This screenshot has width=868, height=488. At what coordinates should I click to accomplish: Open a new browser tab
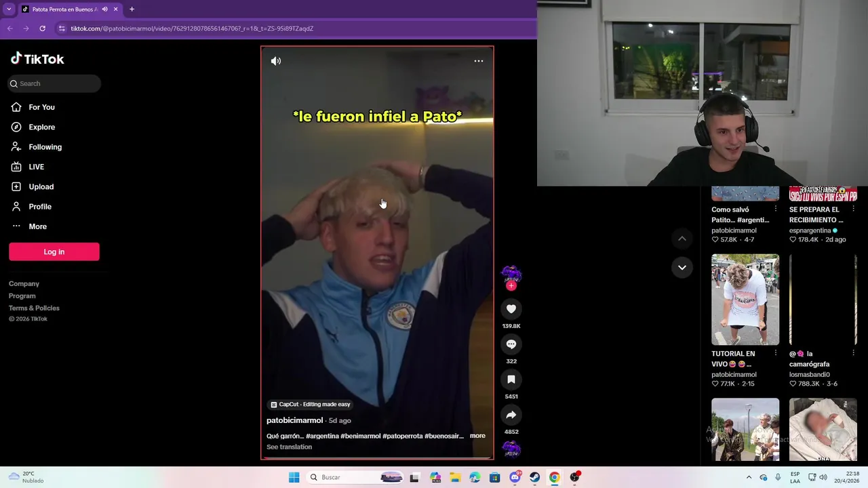click(132, 9)
